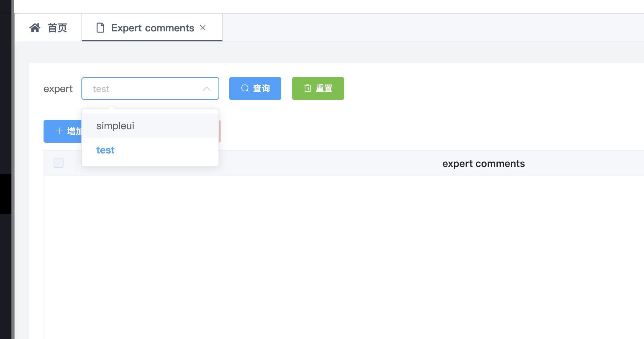Select simpleui from the expert dropdown
Viewport: 644px width, 339px height.
[x=115, y=126]
